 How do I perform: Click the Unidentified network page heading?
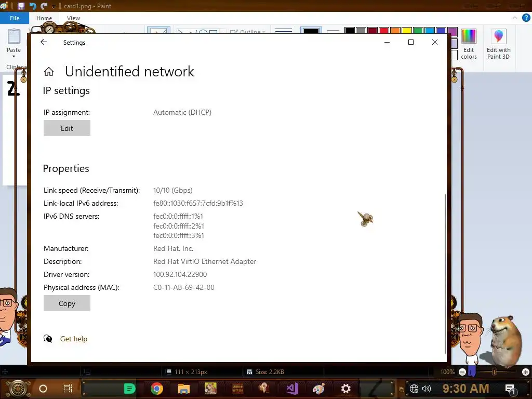click(x=129, y=72)
